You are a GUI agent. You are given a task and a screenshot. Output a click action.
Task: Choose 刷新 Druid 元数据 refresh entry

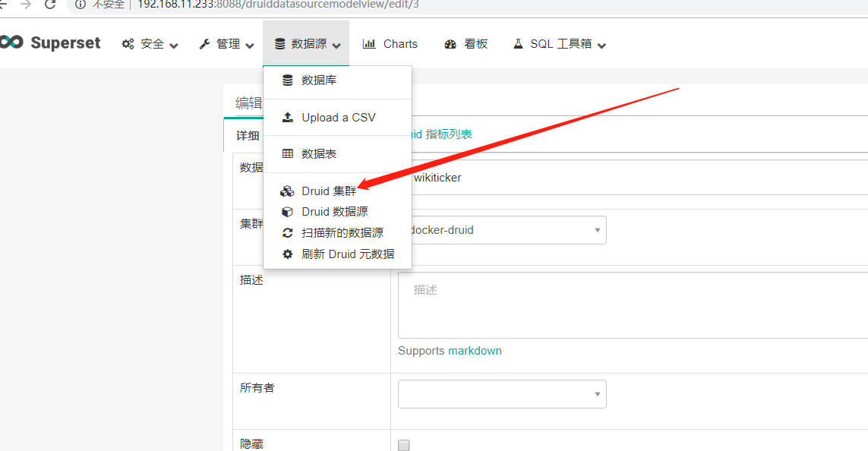coord(338,254)
